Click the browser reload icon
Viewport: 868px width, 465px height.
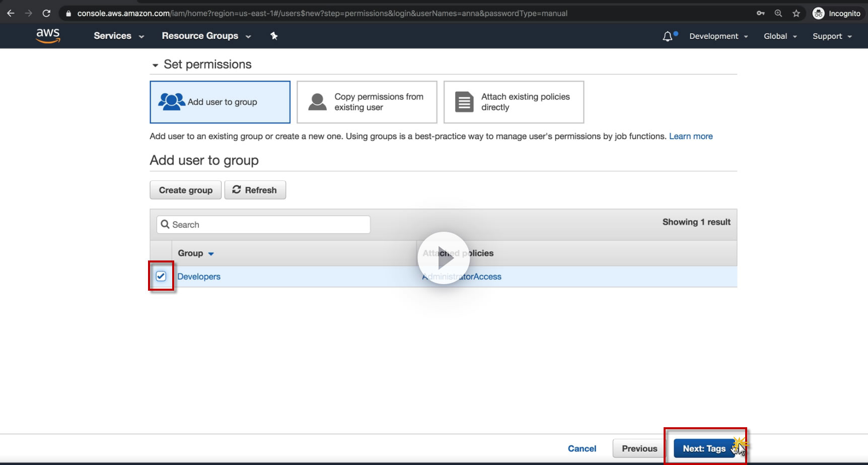(x=46, y=14)
